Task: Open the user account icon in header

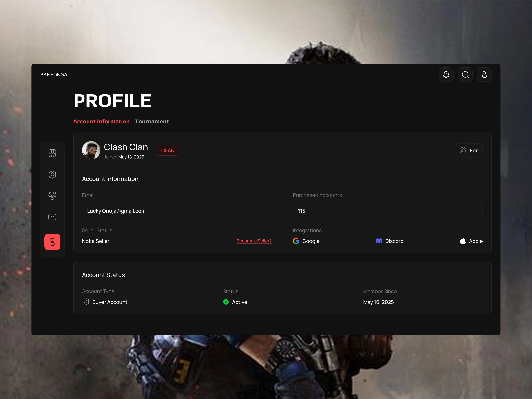Action: click(484, 75)
